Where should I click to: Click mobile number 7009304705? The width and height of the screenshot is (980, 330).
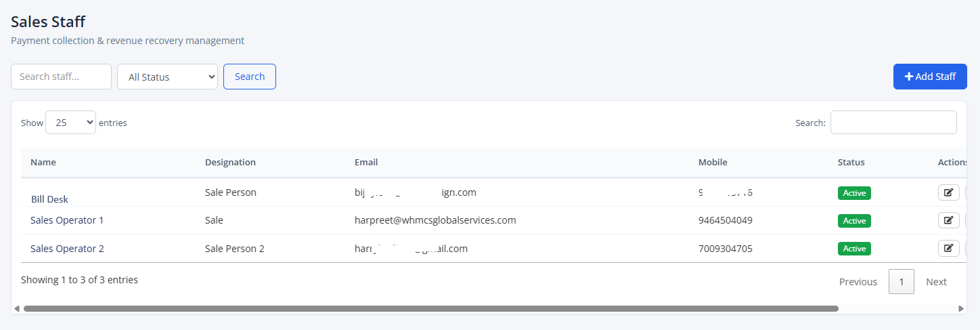(x=726, y=249)
